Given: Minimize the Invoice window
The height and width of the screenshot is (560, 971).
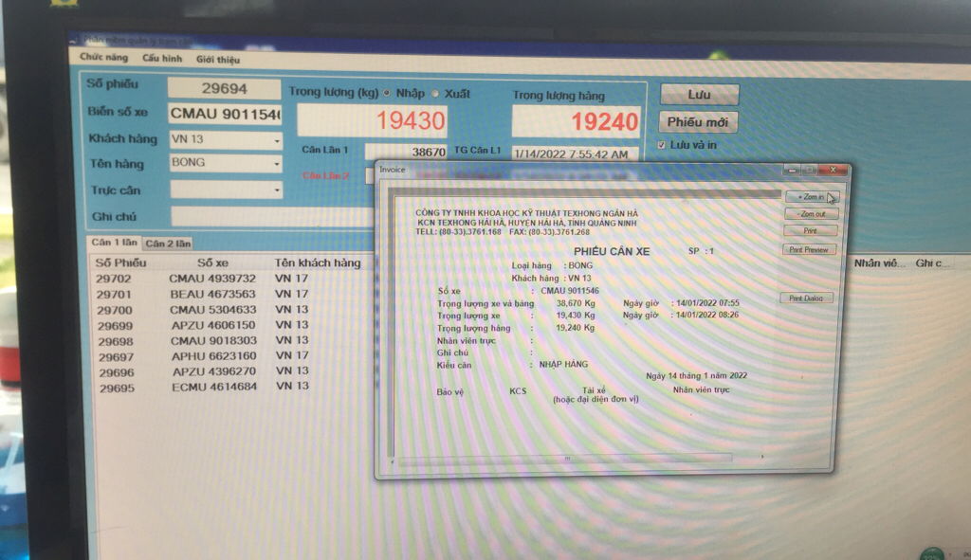Looking at the screenshot, I should click(x=793, y=171).
